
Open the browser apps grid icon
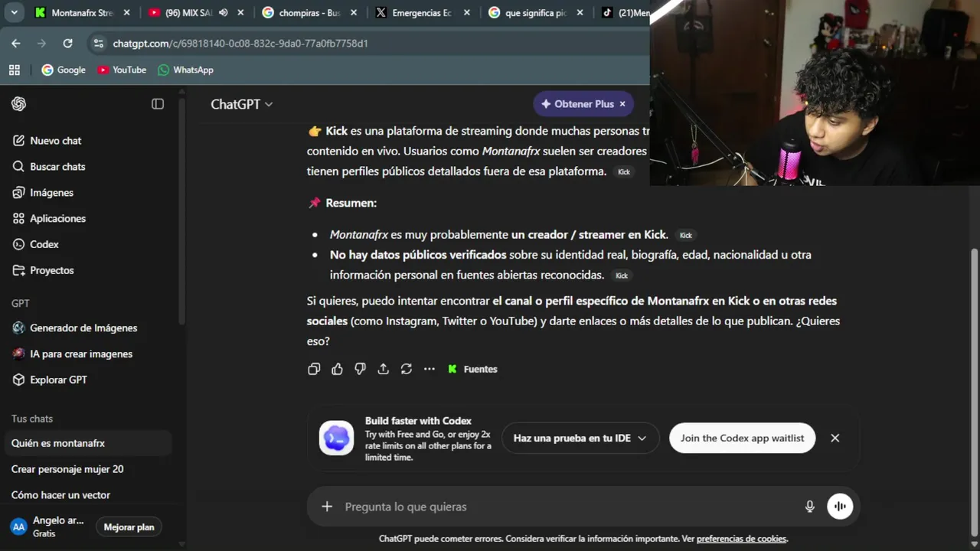point(14,70)
